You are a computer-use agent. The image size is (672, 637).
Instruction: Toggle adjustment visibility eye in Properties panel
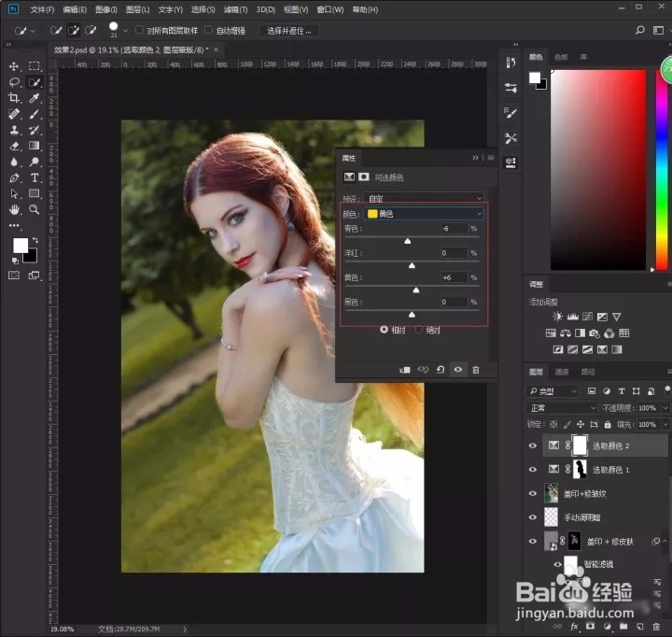click(x=458, y=370)
